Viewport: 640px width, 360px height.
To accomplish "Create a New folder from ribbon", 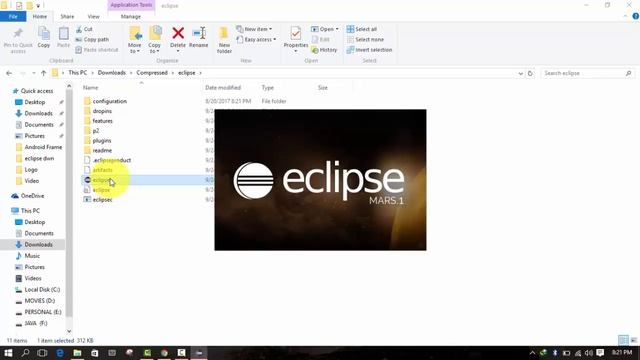I will point(224,40).
